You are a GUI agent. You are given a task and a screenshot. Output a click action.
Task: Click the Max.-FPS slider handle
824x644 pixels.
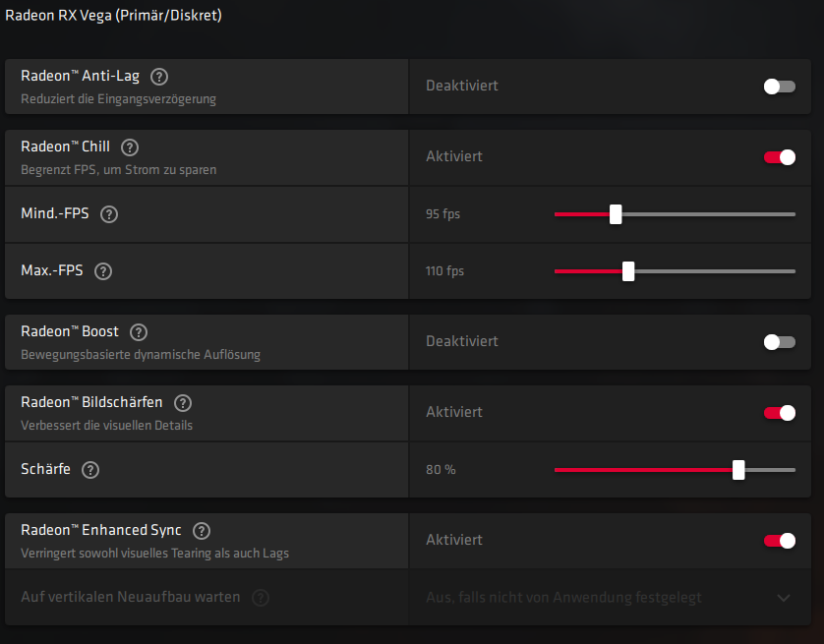[627, 271]
